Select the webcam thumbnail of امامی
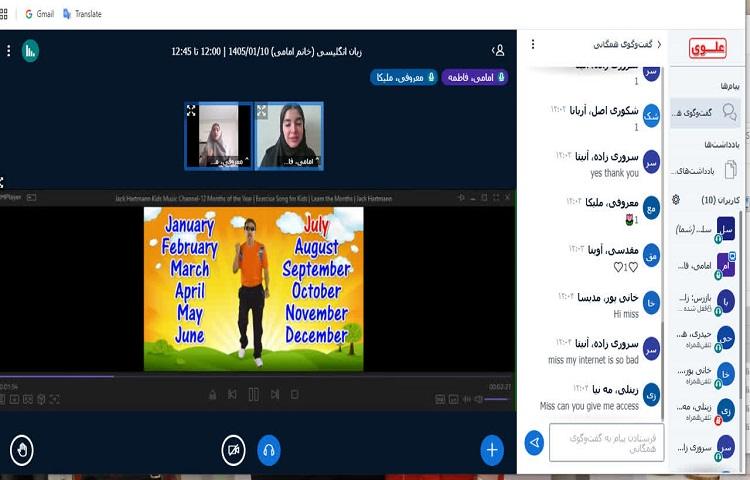Viewport: 750px width, 480px height. tap(289, 136)
